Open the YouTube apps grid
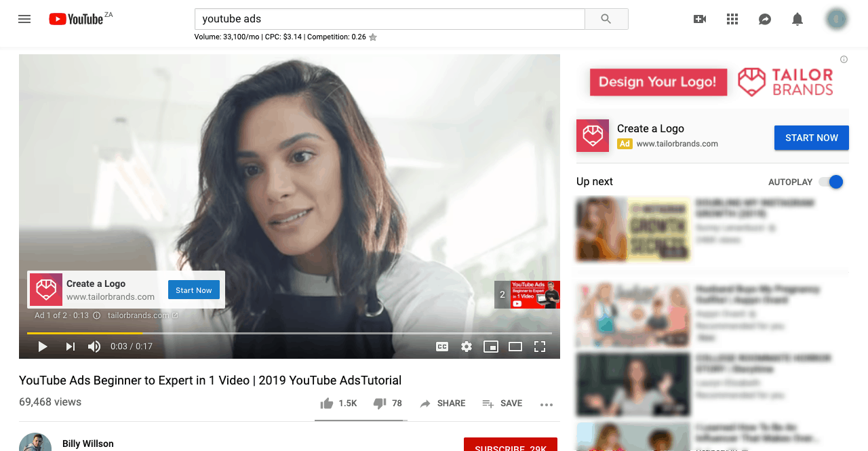The height and width of the screenshot is (451, 868). [x=732, y=19]
